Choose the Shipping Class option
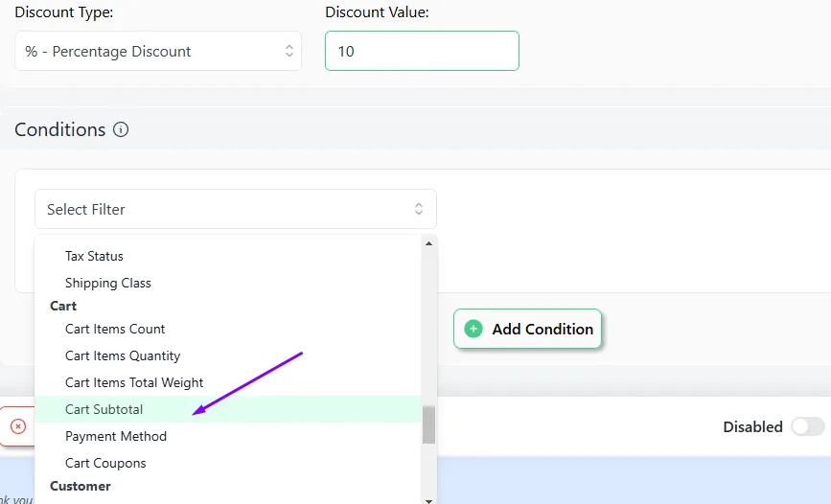The width and height of the screenshot is (831, 504). coord(108,283)
